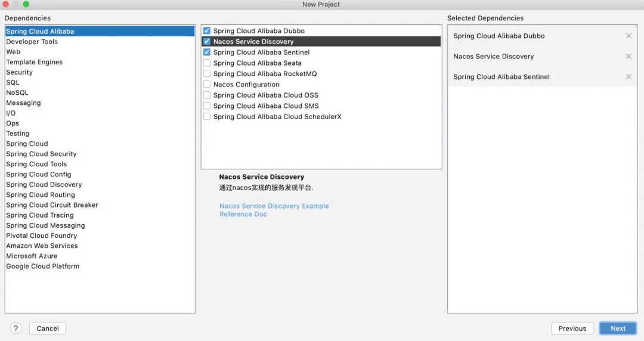644x341 pixels.
Task: Check Spring Cloud Alibaba Cloud OSS
Action: (x=207, y=95)
